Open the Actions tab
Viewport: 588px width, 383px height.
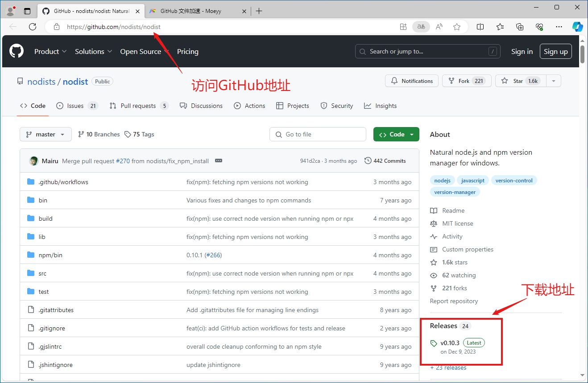point(249,106)
